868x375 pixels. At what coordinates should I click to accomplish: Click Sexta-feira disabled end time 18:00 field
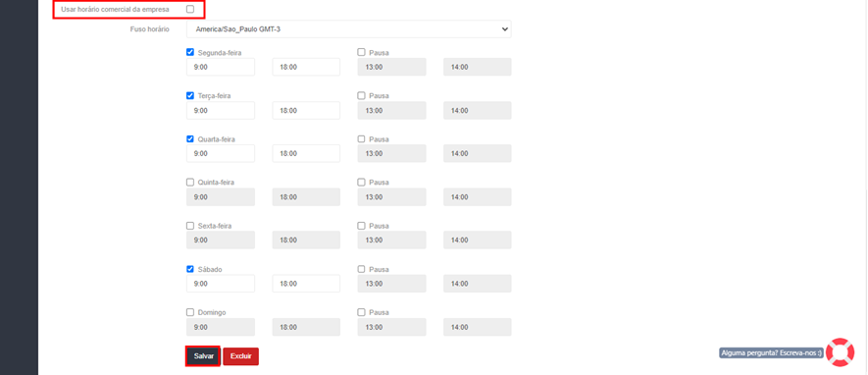[x=306, y=240]
